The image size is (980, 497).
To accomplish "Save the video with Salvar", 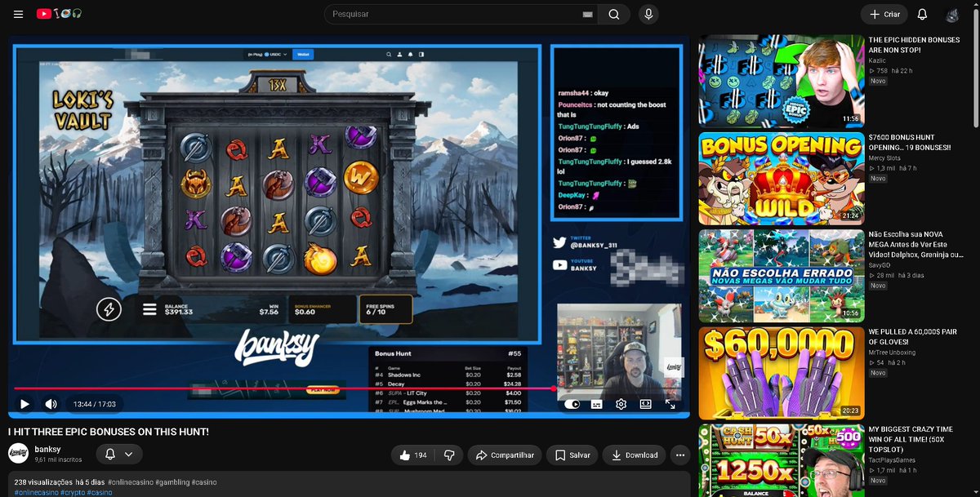I will [x=572, y=455].
